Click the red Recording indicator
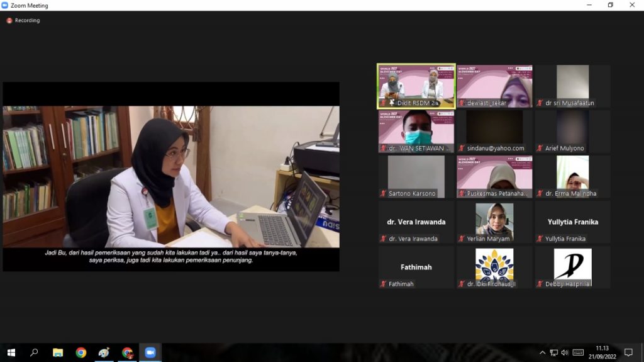644x362 pixels. 9,20
